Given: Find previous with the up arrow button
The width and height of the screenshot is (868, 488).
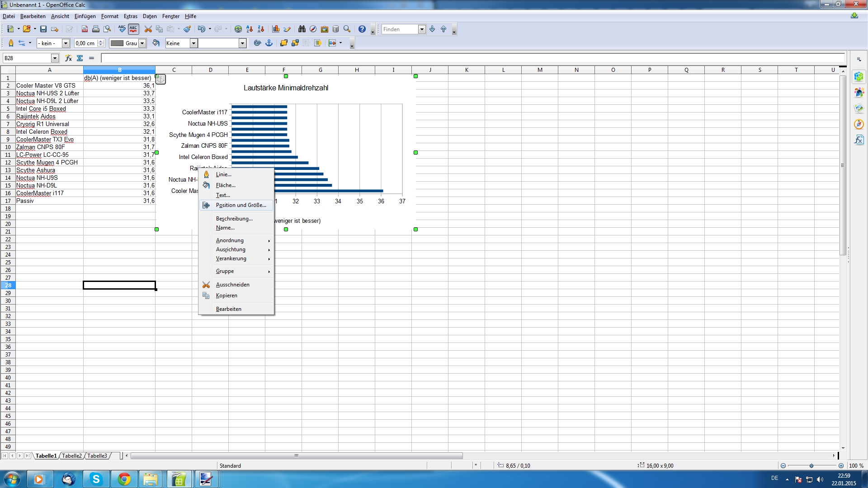Looking at the screenshot, I should coord(443,29).
